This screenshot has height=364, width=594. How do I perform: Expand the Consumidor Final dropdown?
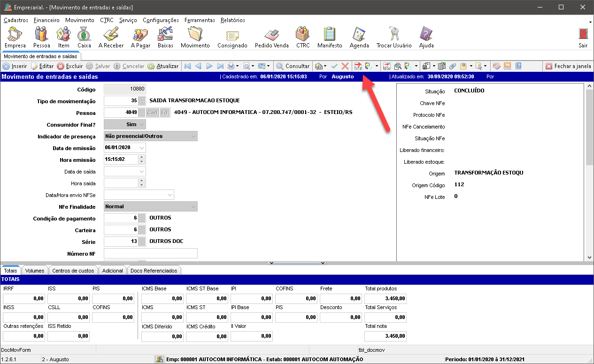coord(142,124)
